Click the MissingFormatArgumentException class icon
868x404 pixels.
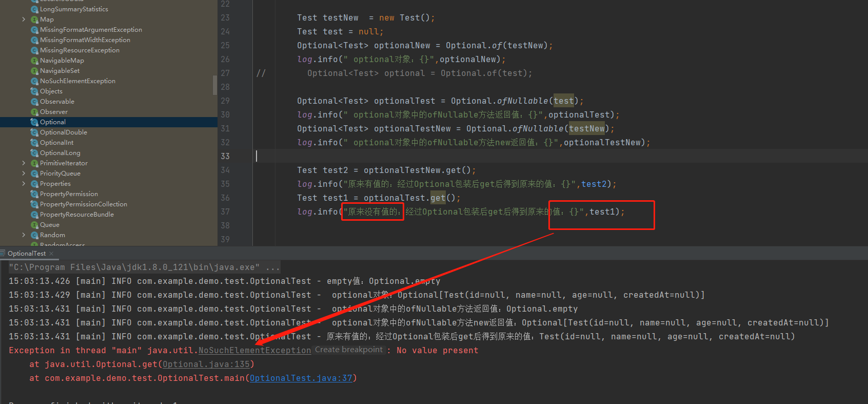tap(35, 30)
